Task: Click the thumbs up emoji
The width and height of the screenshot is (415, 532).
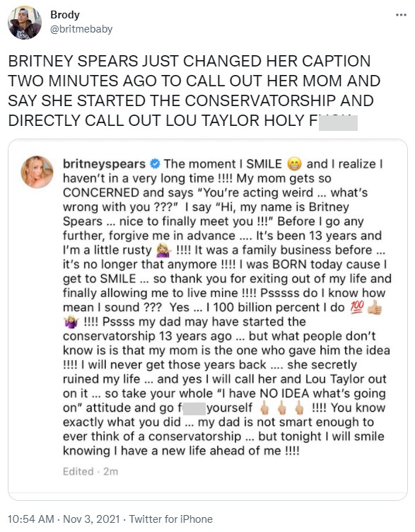Action: click(x=375, y=308)
